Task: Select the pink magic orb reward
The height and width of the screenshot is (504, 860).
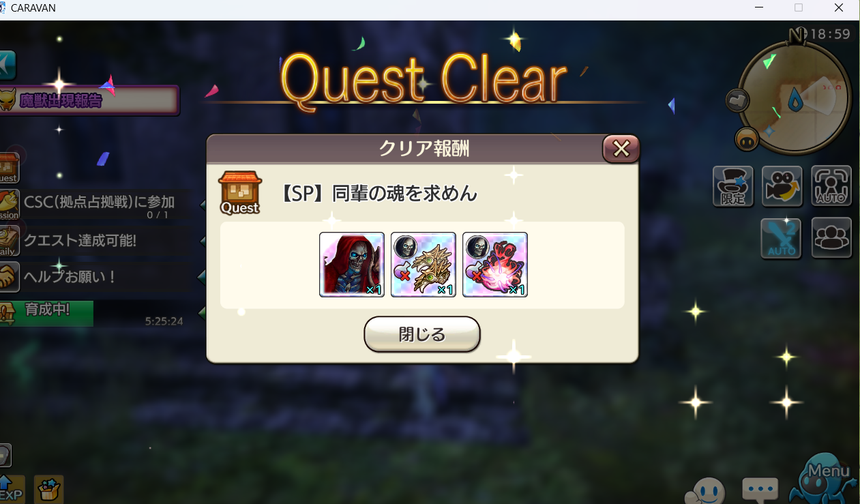Action: coord(495,265)
